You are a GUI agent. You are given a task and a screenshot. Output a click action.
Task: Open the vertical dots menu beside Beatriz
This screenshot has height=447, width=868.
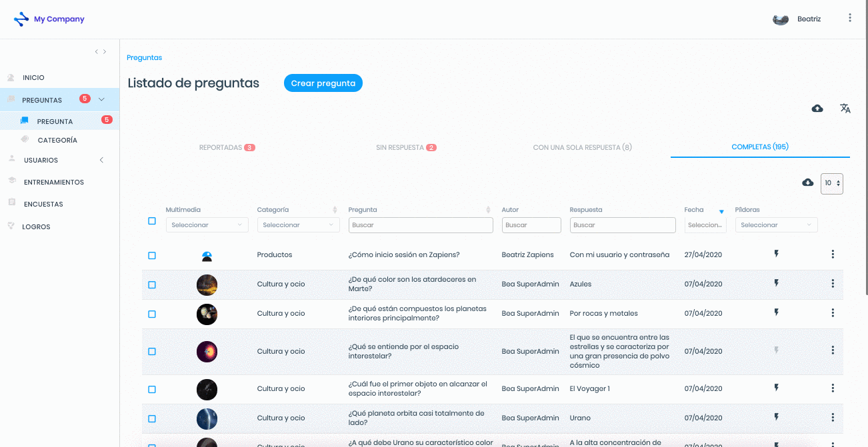850,18
